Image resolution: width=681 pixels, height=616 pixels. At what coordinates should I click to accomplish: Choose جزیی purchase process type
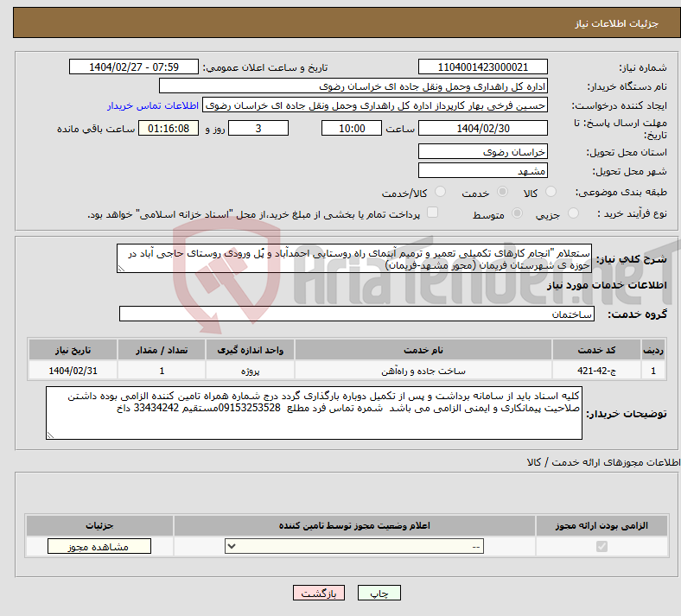coord(573,213)
